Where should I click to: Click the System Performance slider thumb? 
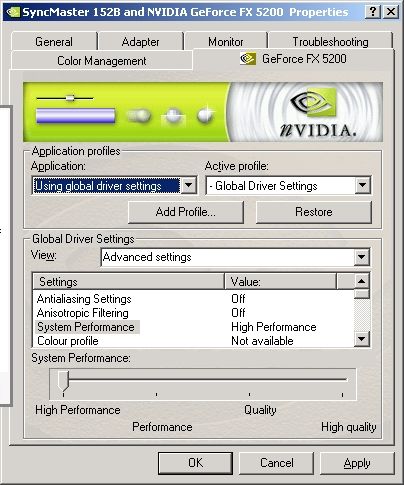(63, 380)
